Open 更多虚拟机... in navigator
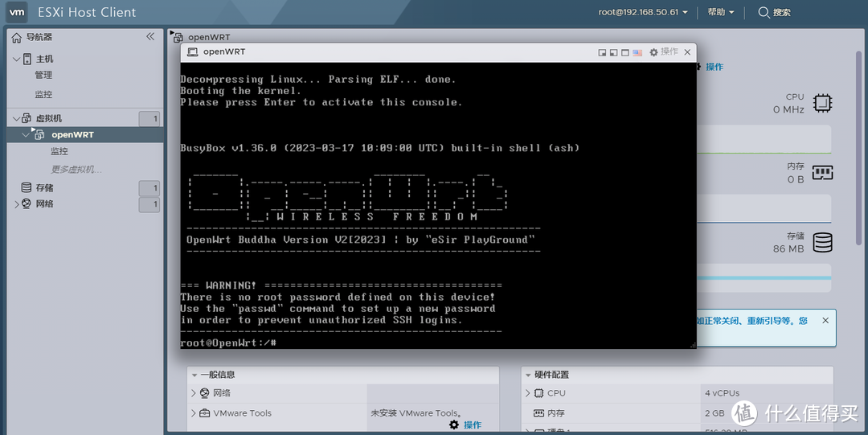The width and height of the screenshot is (868, 435). pos(76,170)
